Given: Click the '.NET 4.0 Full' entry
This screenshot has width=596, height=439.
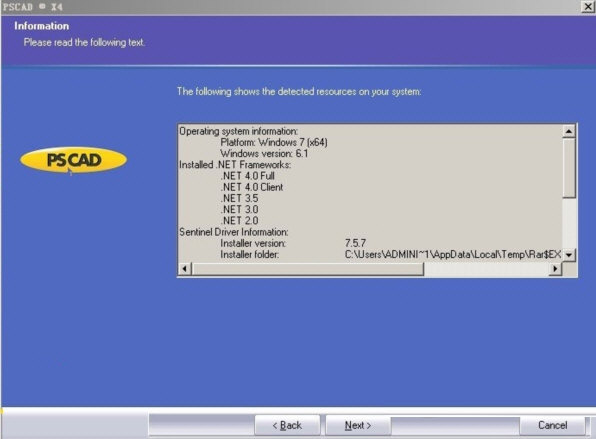Looking at the screenshot, I should (x=247, y=176).
